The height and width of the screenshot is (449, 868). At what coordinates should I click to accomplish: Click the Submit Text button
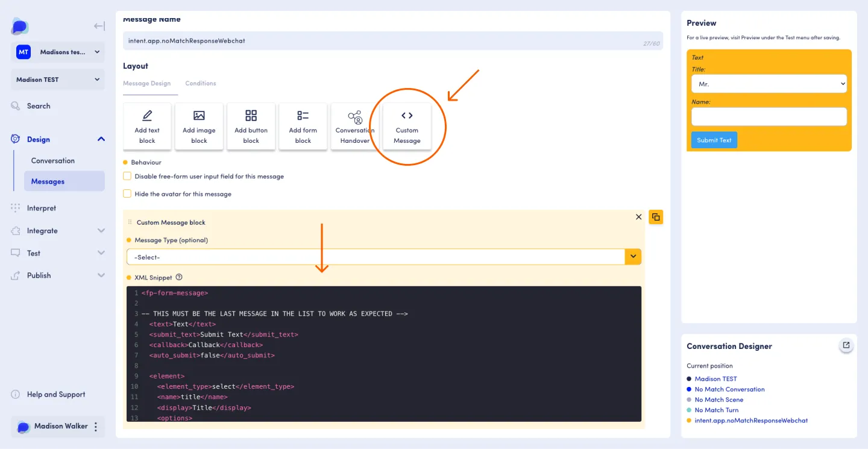(x=714, y=140)
